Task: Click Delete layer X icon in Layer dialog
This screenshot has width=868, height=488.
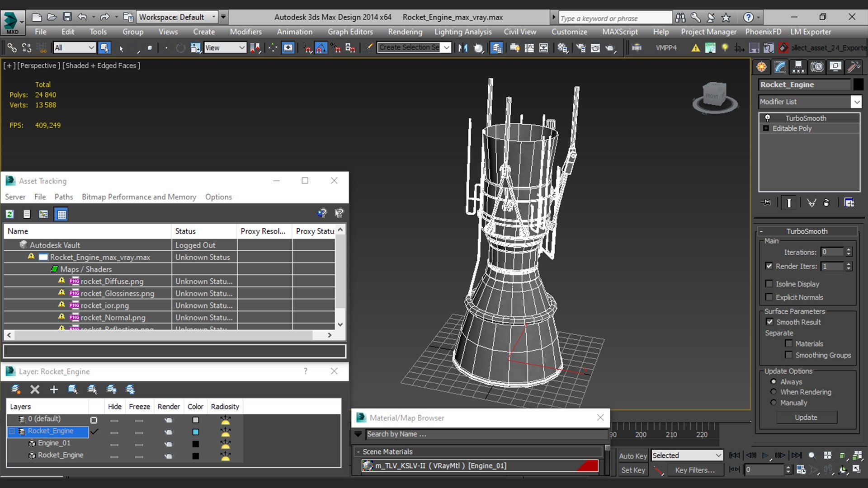Action: point(35,389)
